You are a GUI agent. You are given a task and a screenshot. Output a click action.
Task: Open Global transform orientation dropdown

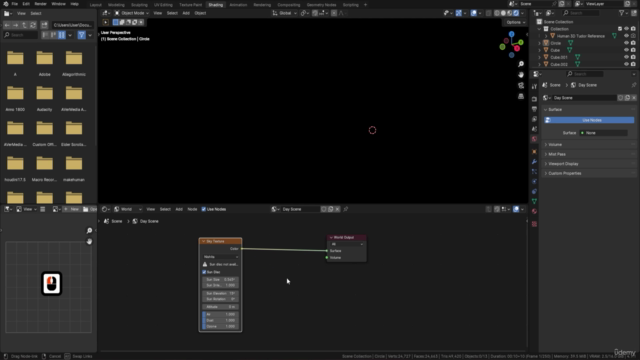tap(284, 13)
